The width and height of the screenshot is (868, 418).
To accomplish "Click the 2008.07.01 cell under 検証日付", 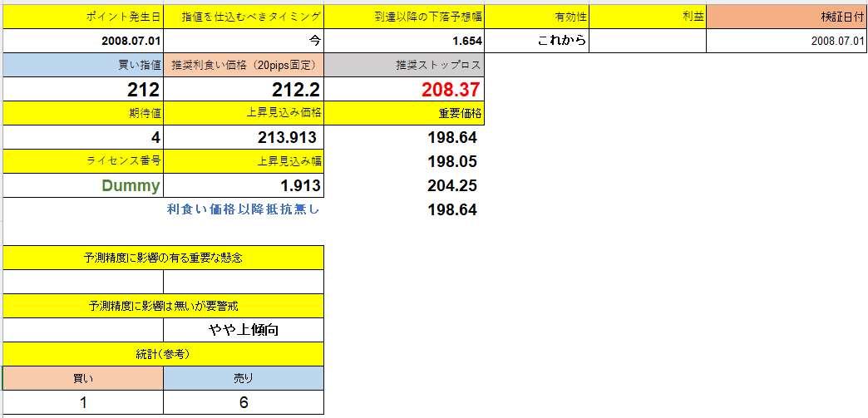I will [x=787, y=41].
